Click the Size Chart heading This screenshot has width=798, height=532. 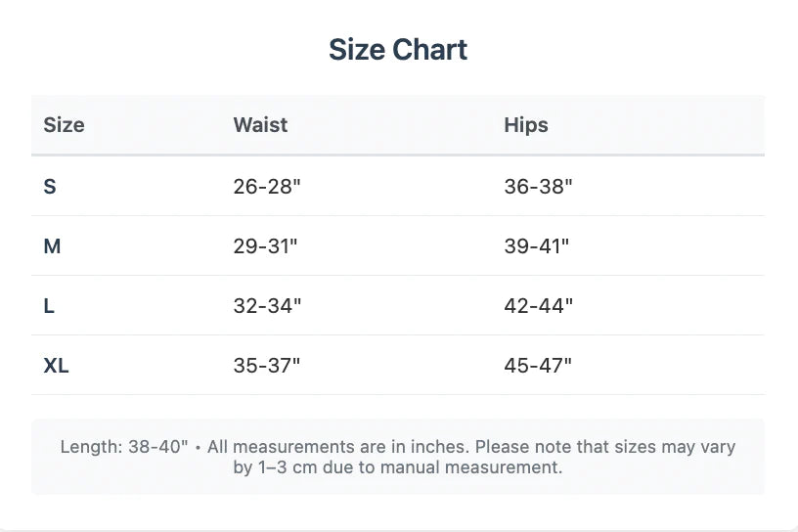pyautogui.click(x=398, y=50)
